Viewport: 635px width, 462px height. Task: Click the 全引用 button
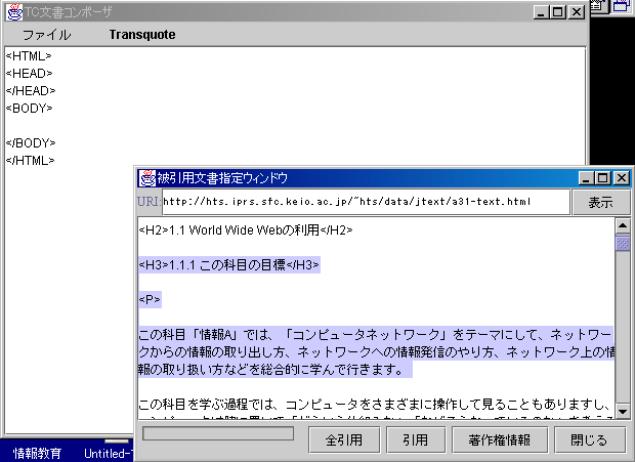(x=336, y=438)
